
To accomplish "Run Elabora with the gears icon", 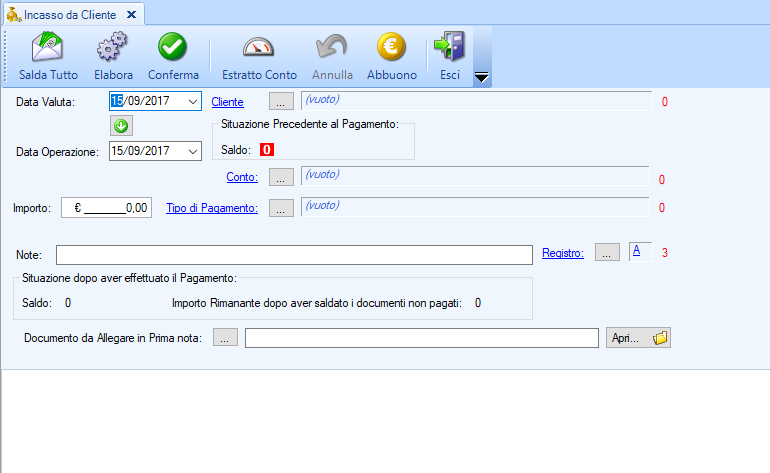I will [x=113, y=47].
